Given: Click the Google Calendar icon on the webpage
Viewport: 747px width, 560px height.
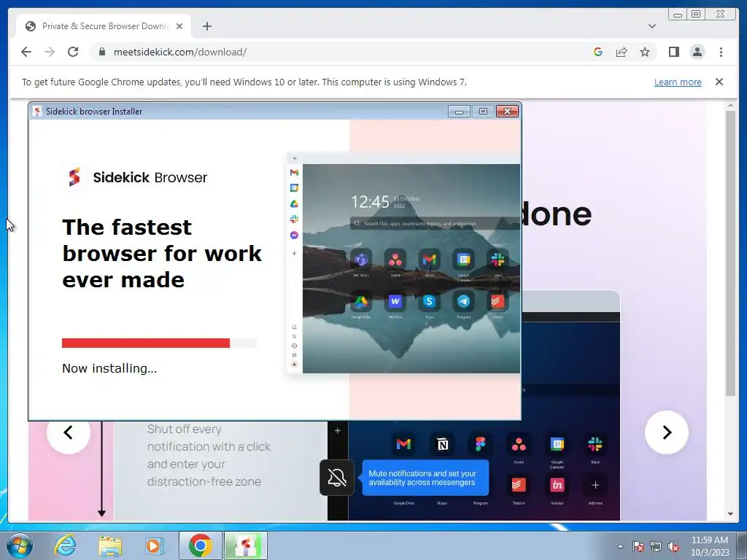Looking at the screenshot, I should tap(557, 444).
